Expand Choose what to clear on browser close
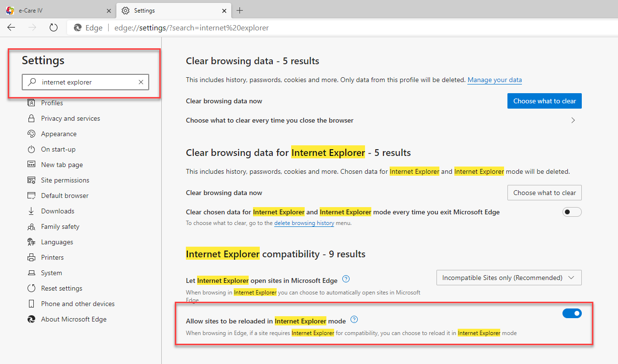This screenshot has height=364, width=618. 573,120
